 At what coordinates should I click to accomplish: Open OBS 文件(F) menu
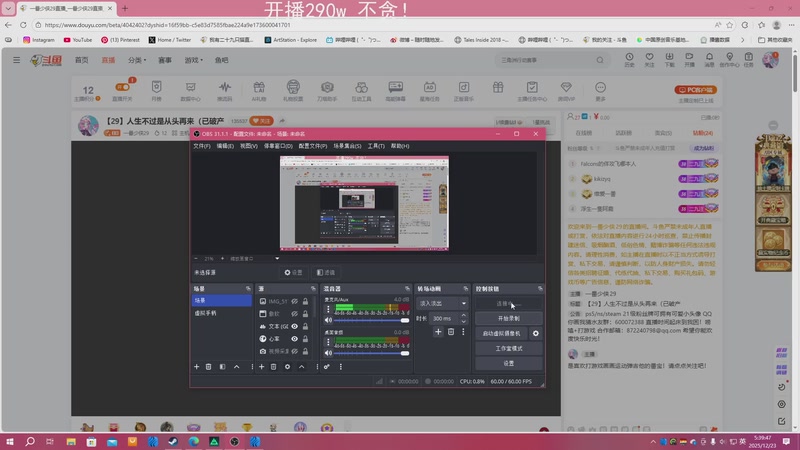tap(202, 146)
